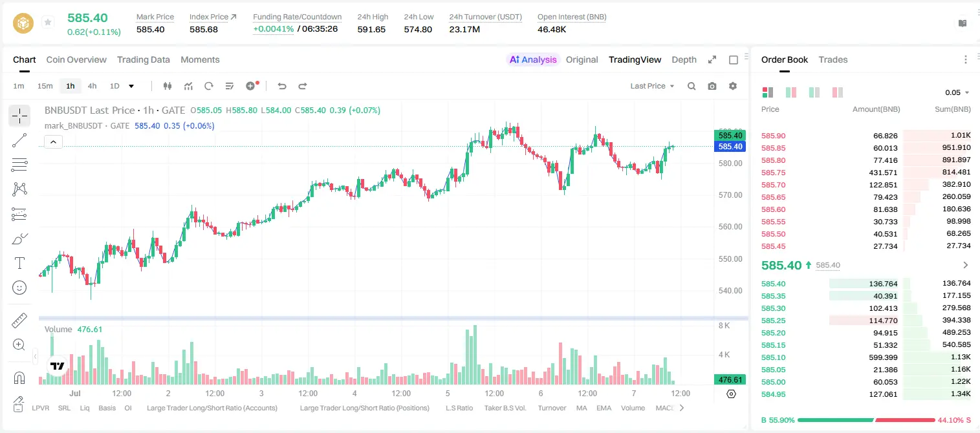Open the Coin Overview tab
This screenshot has width=980, height=433.
point(76,59)
